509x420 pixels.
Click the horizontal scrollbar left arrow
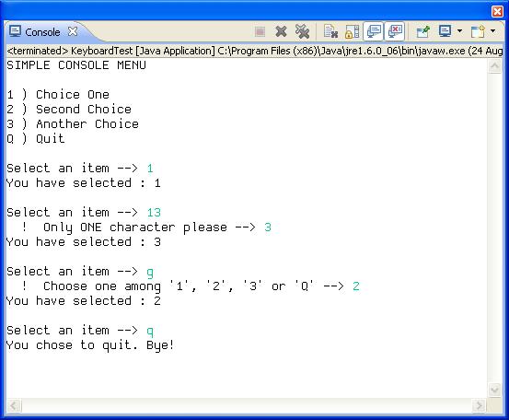pyautogui.click(x=14, y=405)
